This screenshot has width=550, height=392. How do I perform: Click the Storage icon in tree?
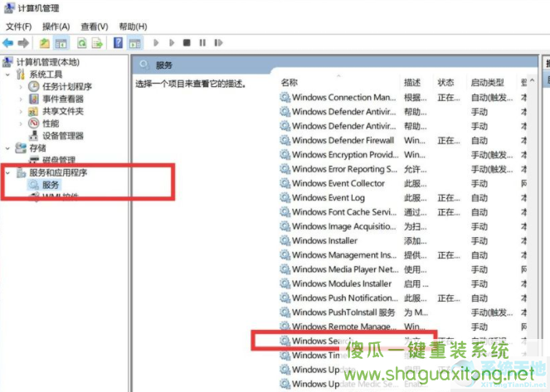pyautogui.click(x=21, y=148)
